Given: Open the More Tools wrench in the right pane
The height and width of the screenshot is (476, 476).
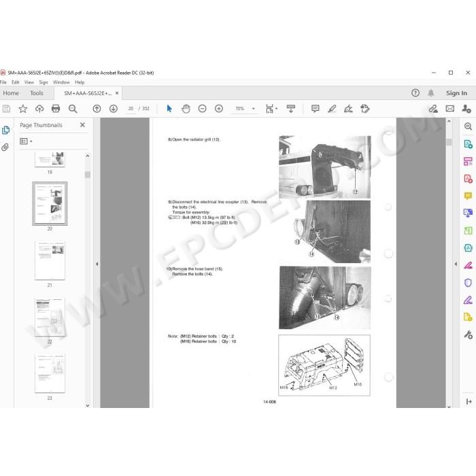Looking at the screenshot, I should (x=468, y=335).
